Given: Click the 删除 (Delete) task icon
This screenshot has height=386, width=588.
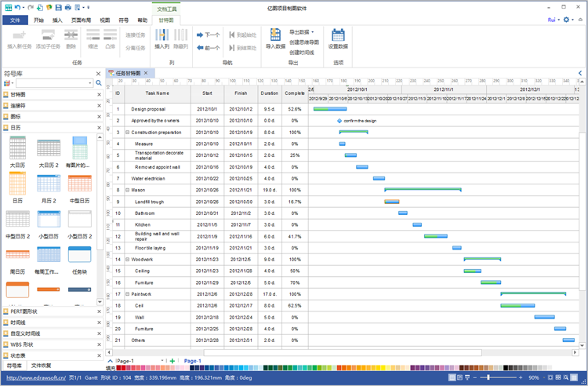Looking at the screenshot, I should pos(71,35).
